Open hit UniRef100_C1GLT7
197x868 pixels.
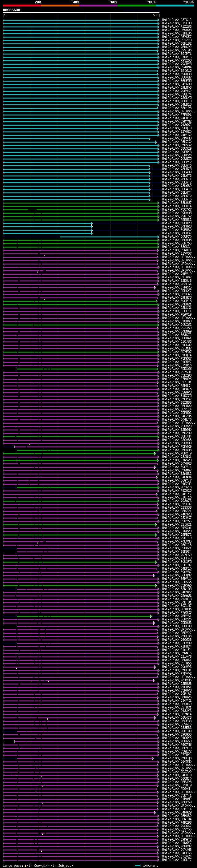pyautogui.click(x=177, y=860)
